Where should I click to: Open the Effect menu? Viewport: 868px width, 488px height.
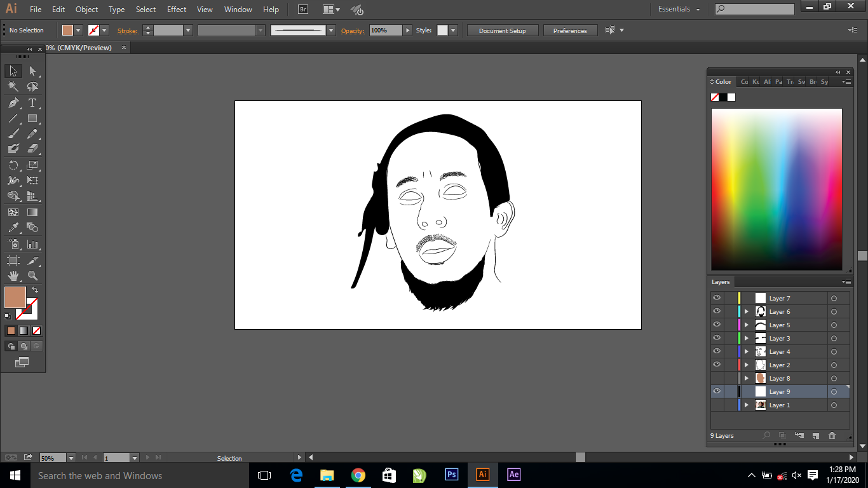tap(177, 10)
